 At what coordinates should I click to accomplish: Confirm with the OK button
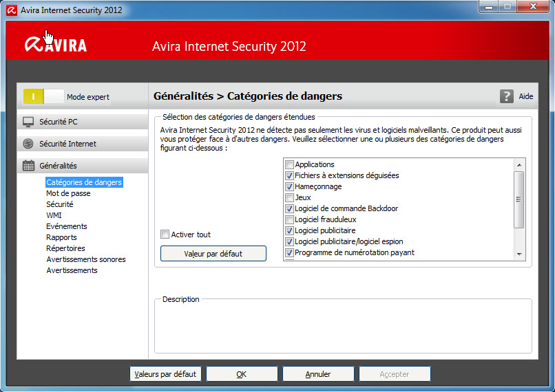[242, 374]
